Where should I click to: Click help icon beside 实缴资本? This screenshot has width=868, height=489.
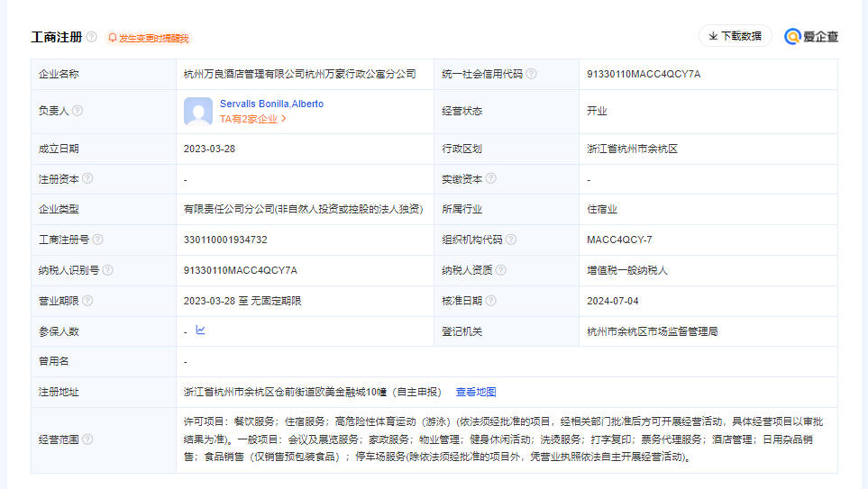tap(490, 178)
